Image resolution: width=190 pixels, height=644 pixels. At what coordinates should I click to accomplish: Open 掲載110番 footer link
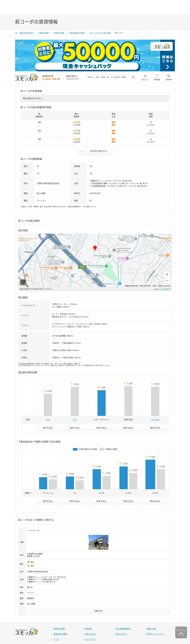(151, 628)
